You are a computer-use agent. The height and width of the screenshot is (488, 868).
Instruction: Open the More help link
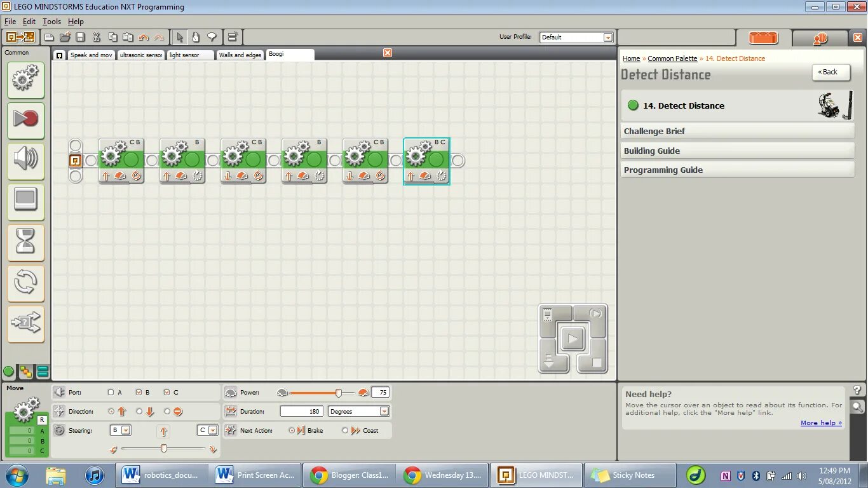(821, 423)
